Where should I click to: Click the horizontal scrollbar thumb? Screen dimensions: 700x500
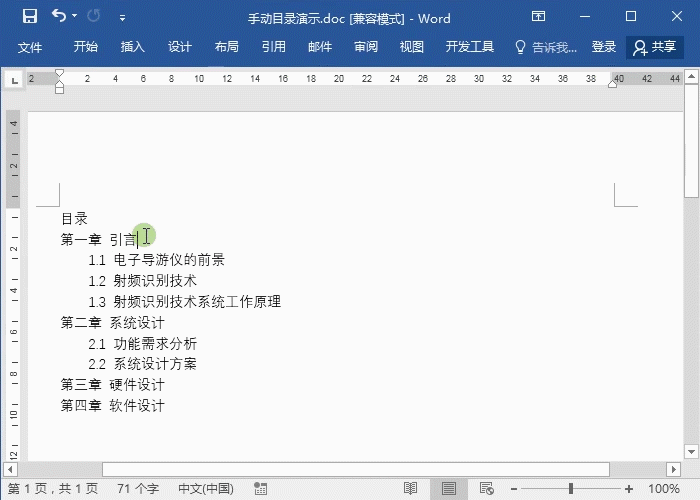356,470
